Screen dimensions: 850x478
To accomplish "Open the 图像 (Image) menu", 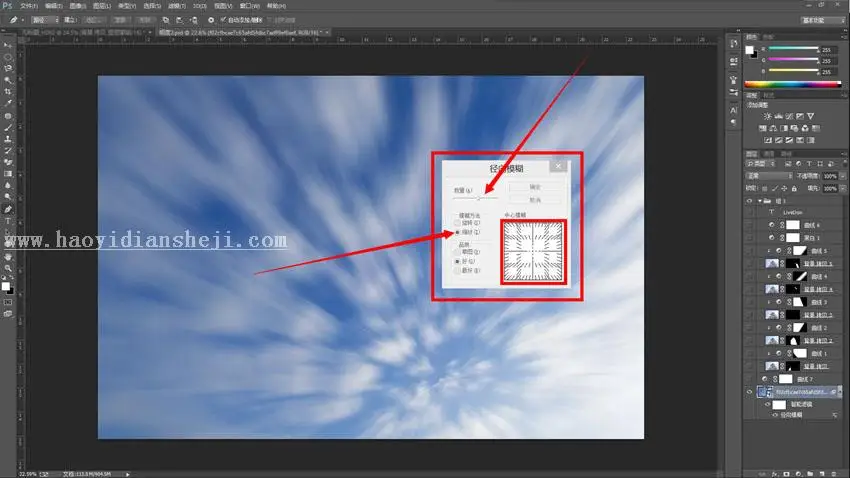I will point(78,6).
